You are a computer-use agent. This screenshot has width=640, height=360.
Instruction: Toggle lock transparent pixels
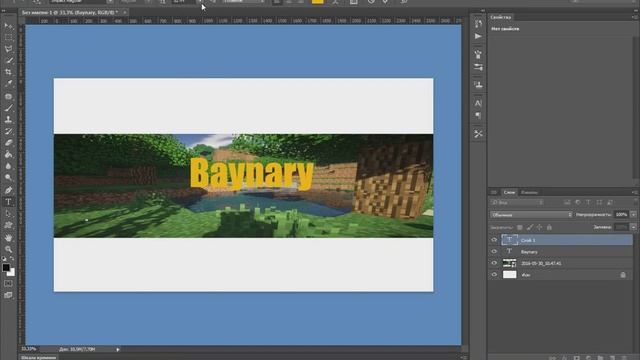pyautogui.click(x=519, y=227)
